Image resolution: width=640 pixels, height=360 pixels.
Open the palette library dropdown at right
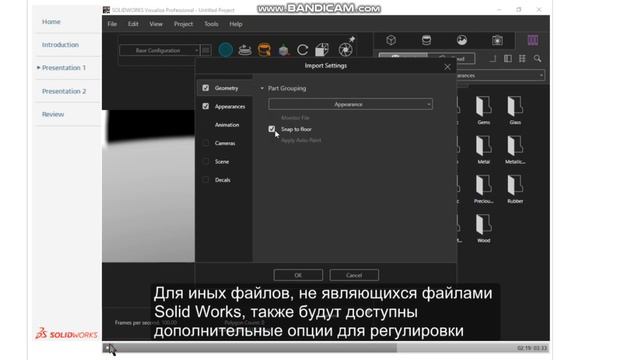[x=500, y=76]
